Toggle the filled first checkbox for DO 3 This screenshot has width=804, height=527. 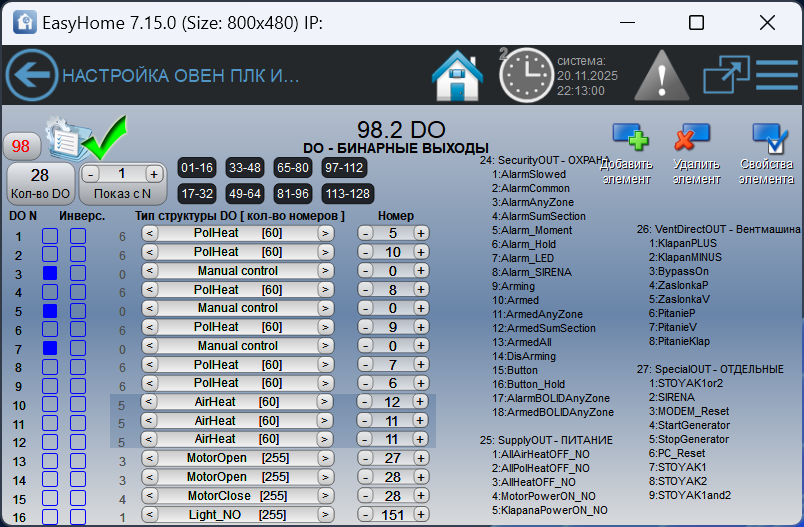(50, 273)
